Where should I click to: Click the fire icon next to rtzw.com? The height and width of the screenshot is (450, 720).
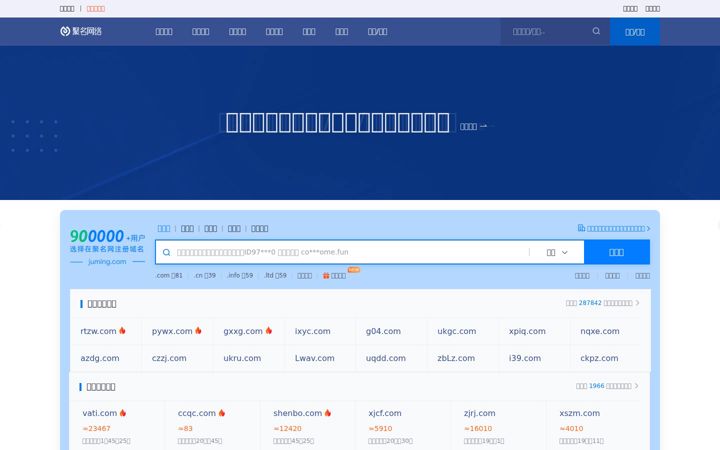pos(122,331)
